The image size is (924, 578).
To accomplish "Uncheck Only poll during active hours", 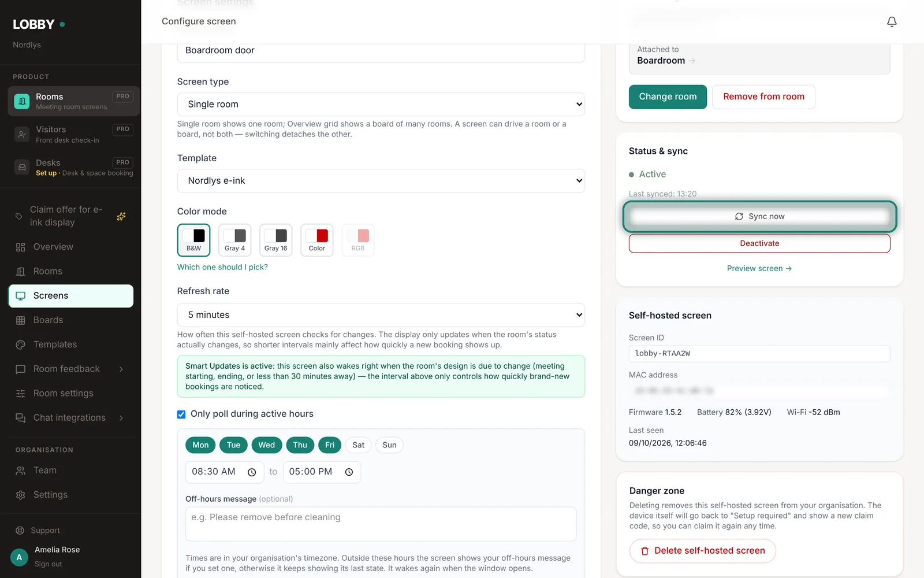I will 181,414.
